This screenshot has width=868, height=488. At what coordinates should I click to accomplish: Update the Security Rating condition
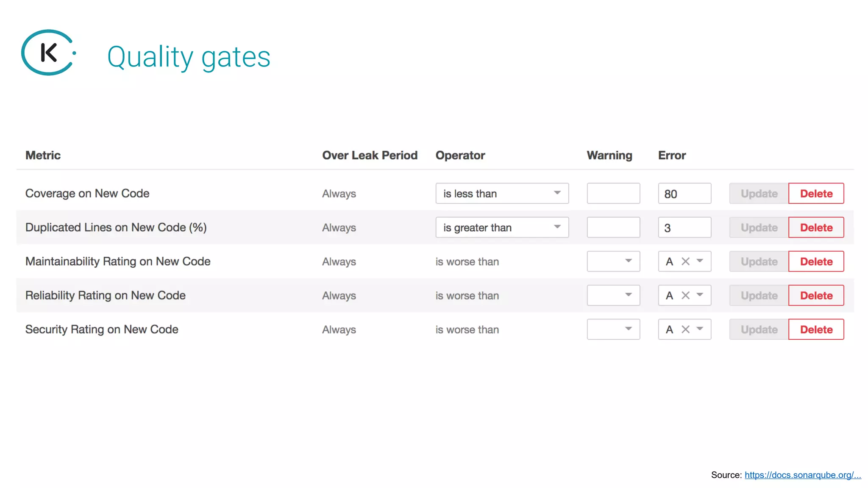(x=759, y=329)
